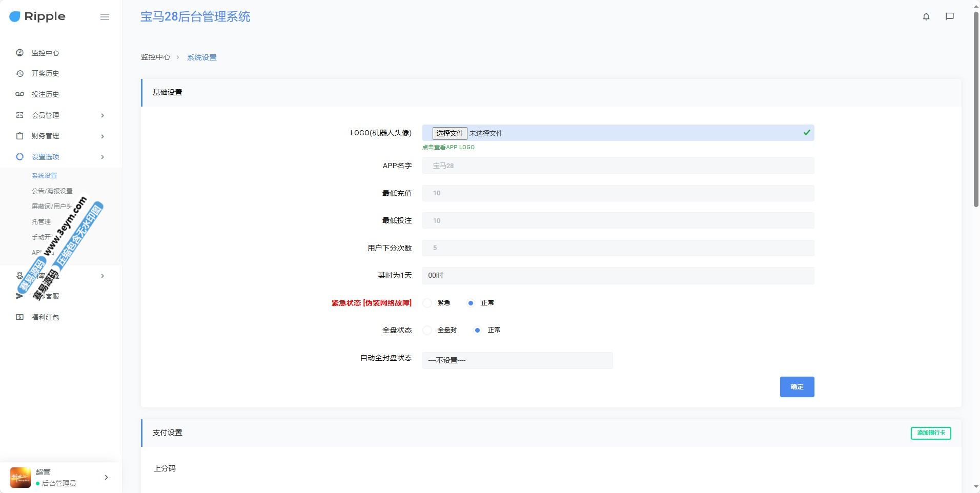Click the 福利红包 sidebar icon

pyautogui.click(x=20, y=317)
